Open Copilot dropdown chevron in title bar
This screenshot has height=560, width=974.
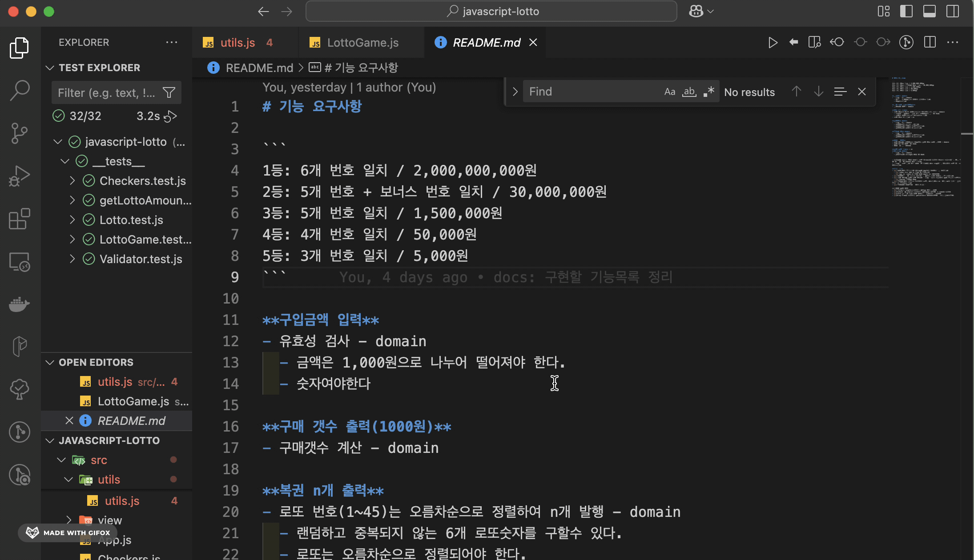point(710,11)
